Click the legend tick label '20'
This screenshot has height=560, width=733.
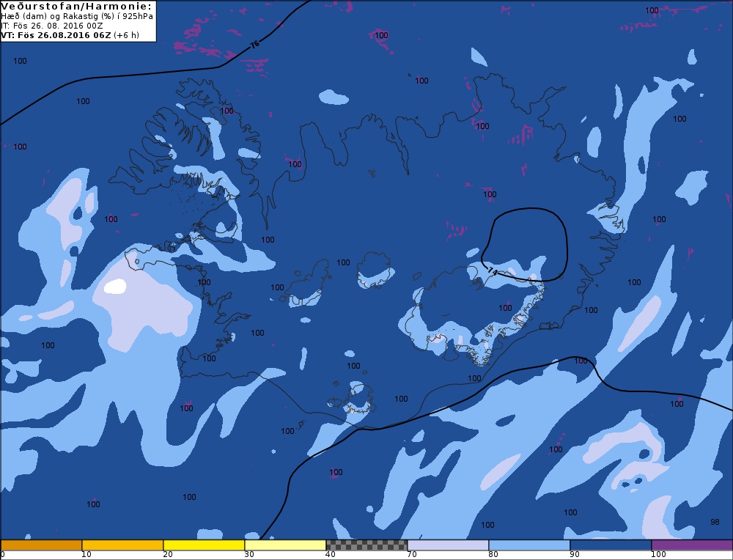coord(168,554)
